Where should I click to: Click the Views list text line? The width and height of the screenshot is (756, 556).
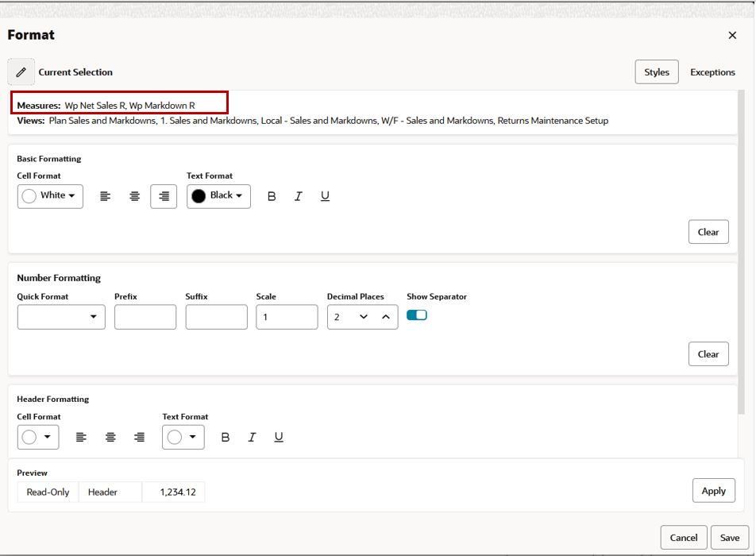tap(312, 121)
